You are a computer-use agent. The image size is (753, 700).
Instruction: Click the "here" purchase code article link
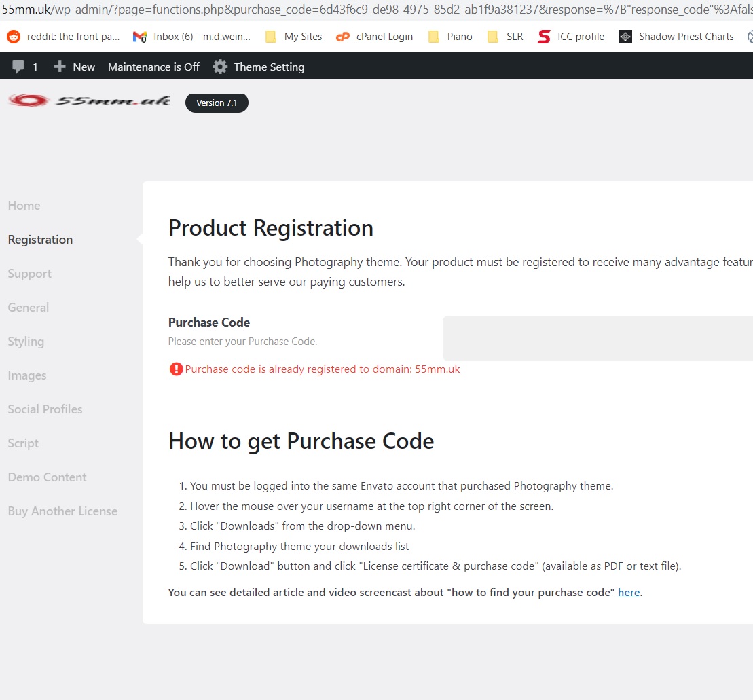[629, 593]
